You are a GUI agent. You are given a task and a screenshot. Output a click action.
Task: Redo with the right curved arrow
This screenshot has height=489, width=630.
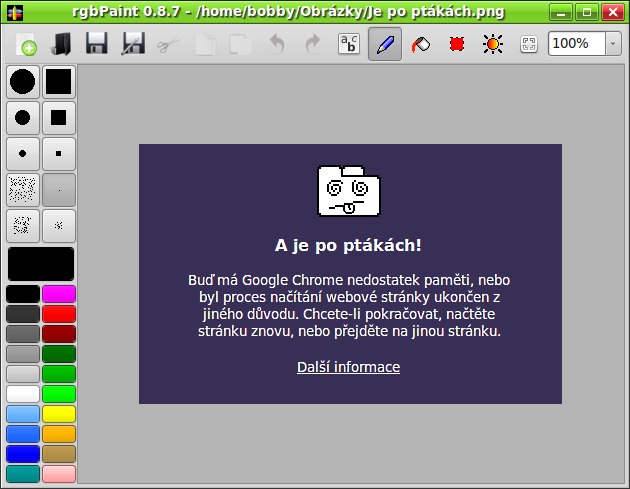(313, 44)
